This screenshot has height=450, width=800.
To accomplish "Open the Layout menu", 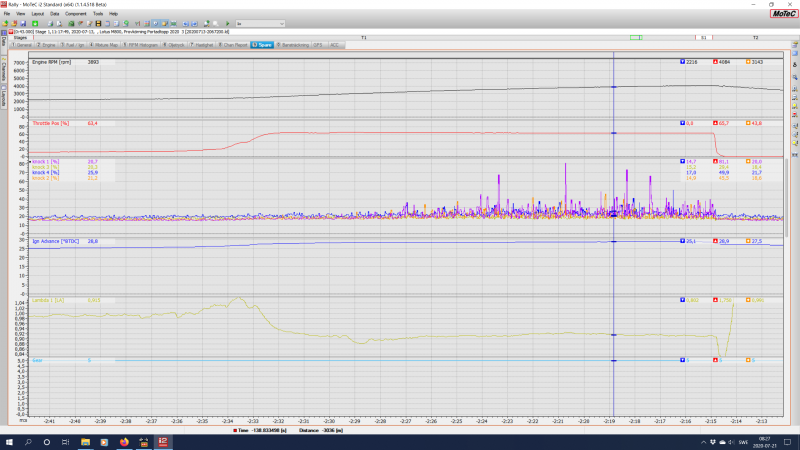I will [38, 14].
